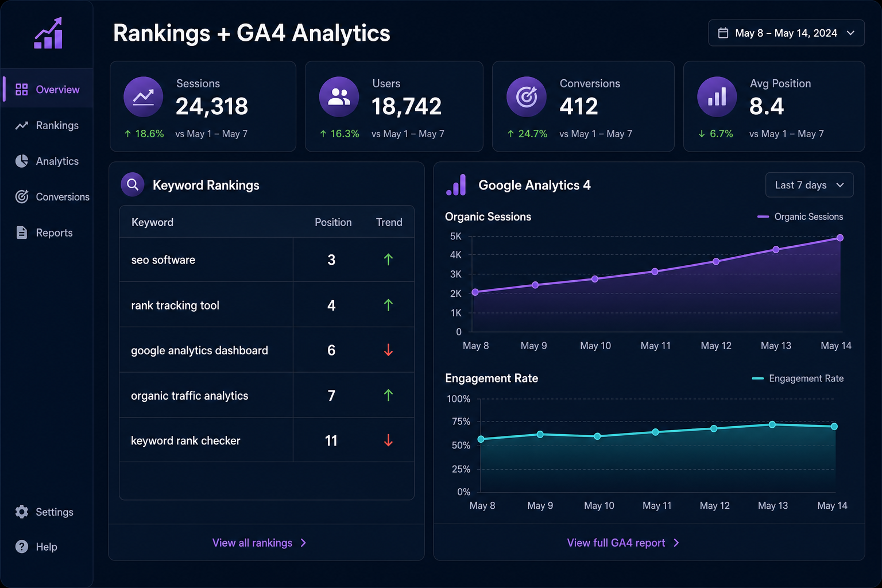Screen dimensions: 882x588
Task: Click the 'google analytics dashboard' keyword
Action: point(199,350)
